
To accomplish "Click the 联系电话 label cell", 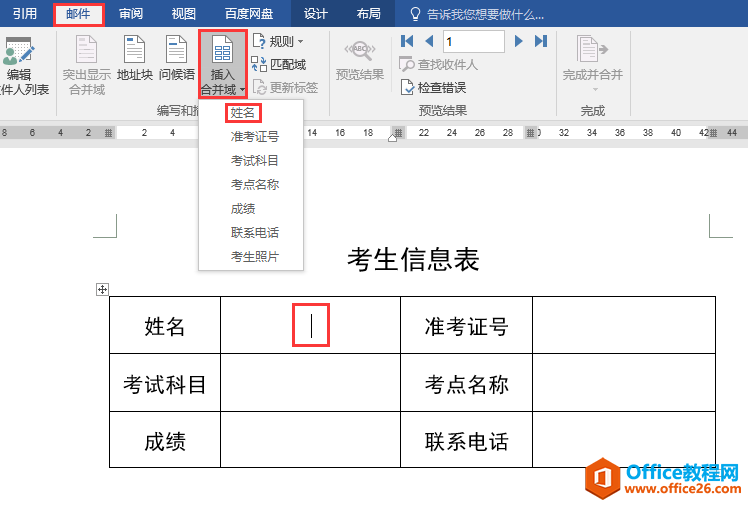I will (x=467, y=440).
